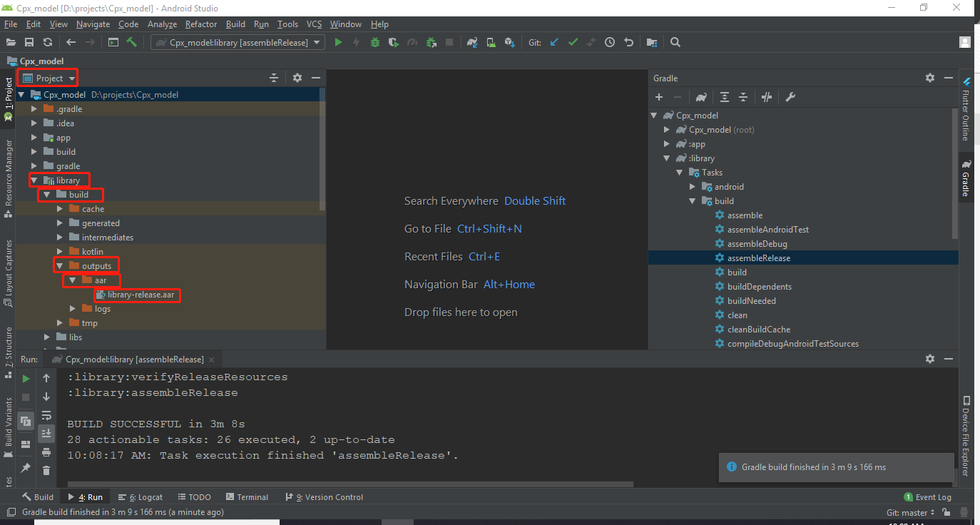980x525 pixels.
Task: Open AVD Manager toolbar icon
Action: coord(491,42)
